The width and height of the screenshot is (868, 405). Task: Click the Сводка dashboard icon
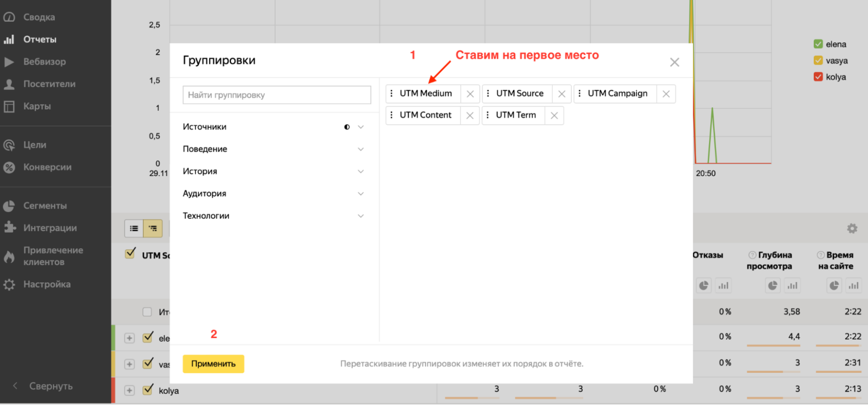[9, 17]
